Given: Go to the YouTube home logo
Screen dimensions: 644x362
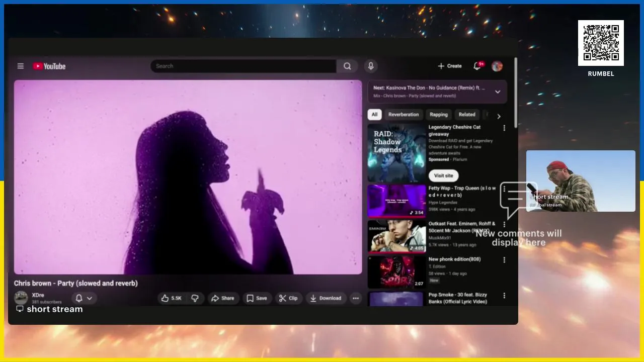Looking at the screenshot, I should click(x=49, y=66).
